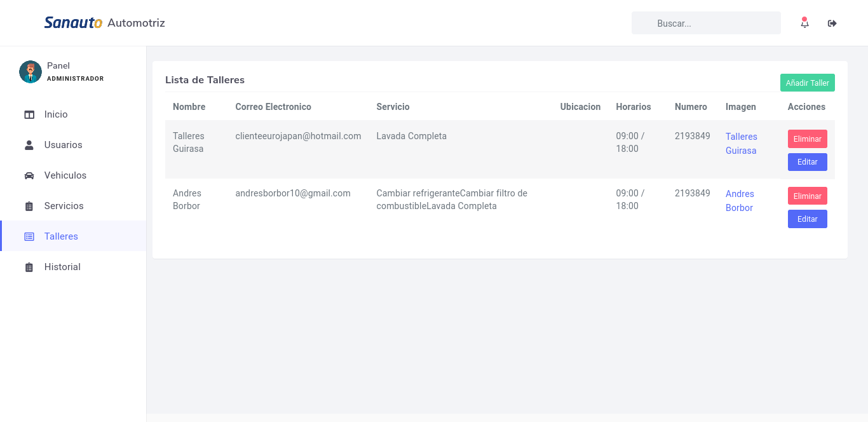This screenshot has height=422, width=868.
Task: Click the Sanauto logo
Action: [x=73, y=23]
